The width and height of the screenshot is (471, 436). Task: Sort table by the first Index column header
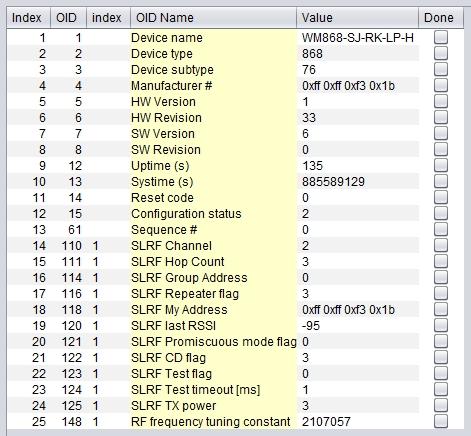point(29,18)
